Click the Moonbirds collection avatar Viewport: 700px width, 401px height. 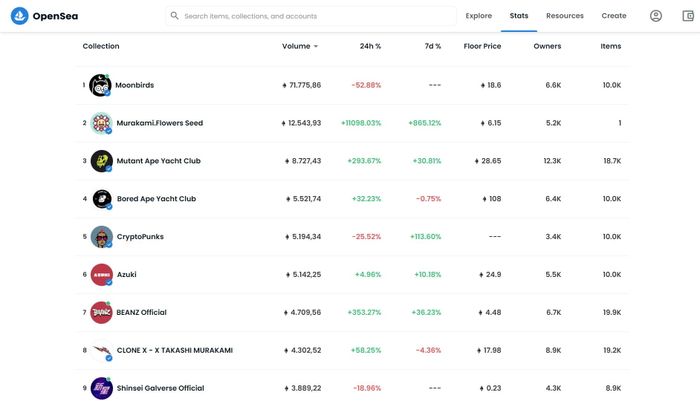coord(100,85)
